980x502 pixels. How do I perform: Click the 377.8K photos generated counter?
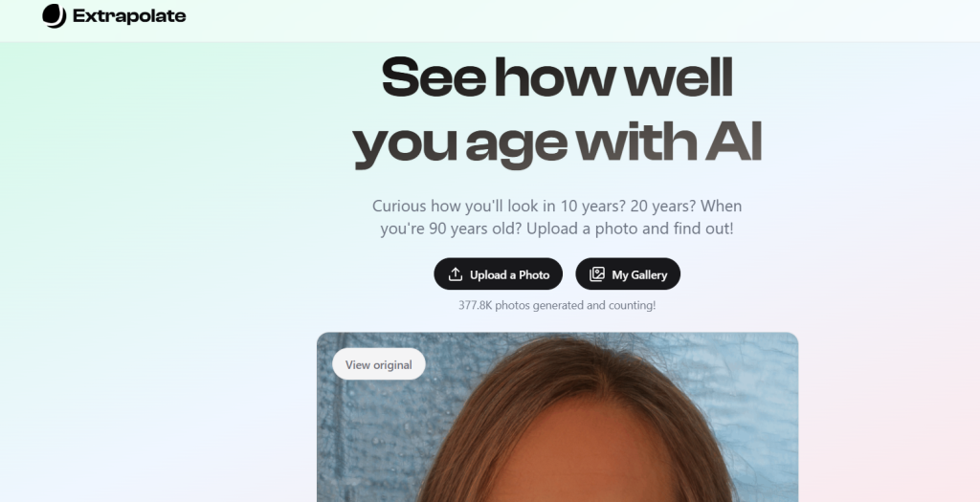(x=557, y=305)
